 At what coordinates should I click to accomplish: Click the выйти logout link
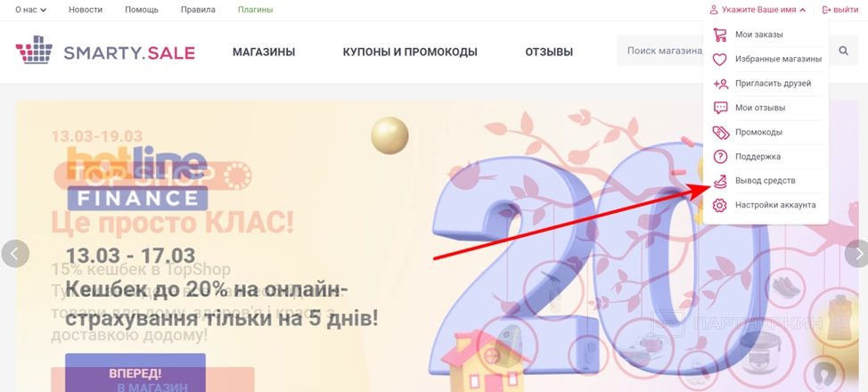coord(839,10)
